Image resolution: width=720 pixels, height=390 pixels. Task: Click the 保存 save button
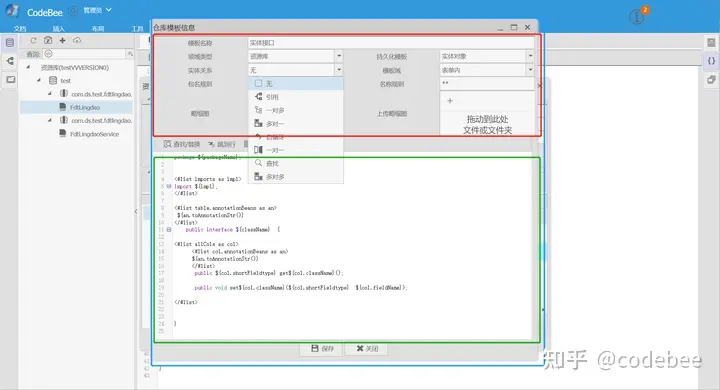(322, 349)
